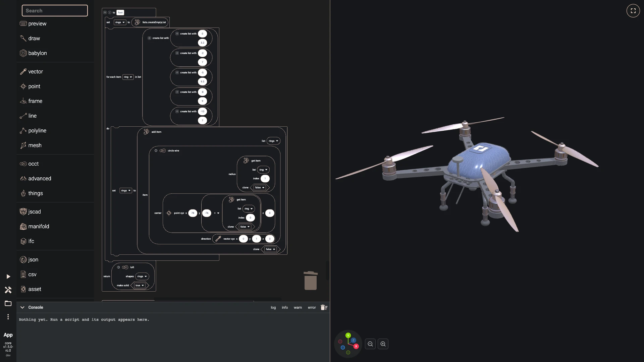This screenshot has width=644, height=362.
Task: Clear console with the trash list icon
Action: [324, 307]
